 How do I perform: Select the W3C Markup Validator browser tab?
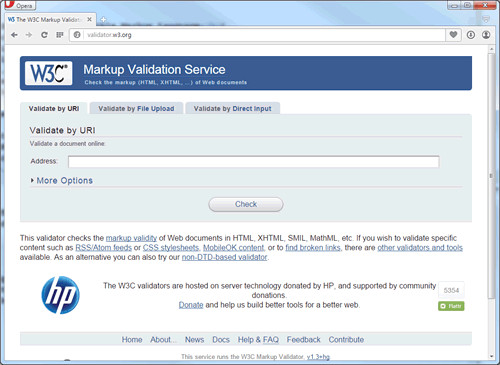50,20
